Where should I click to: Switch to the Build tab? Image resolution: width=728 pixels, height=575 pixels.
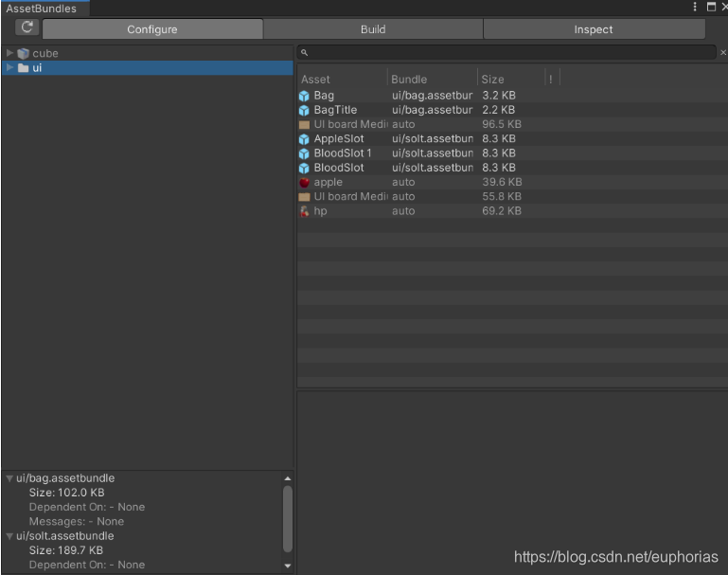pyautogui.click(x=373, y=29)
